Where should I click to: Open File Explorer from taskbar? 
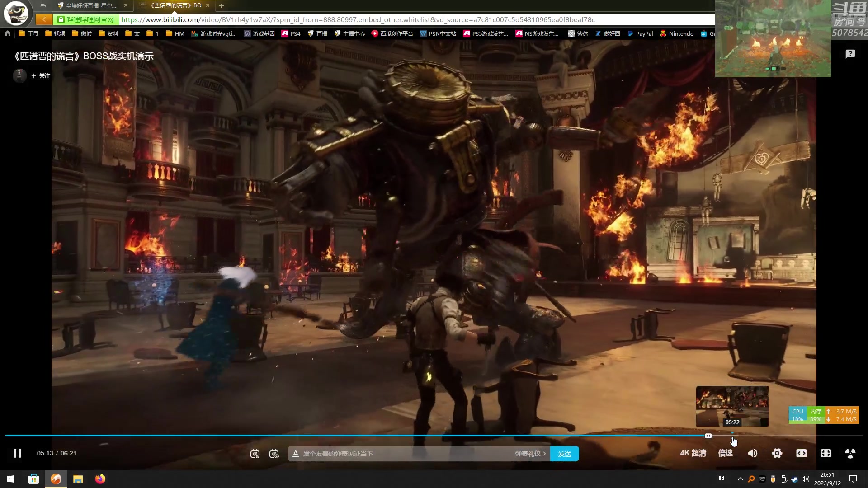[x=78, y=479]
